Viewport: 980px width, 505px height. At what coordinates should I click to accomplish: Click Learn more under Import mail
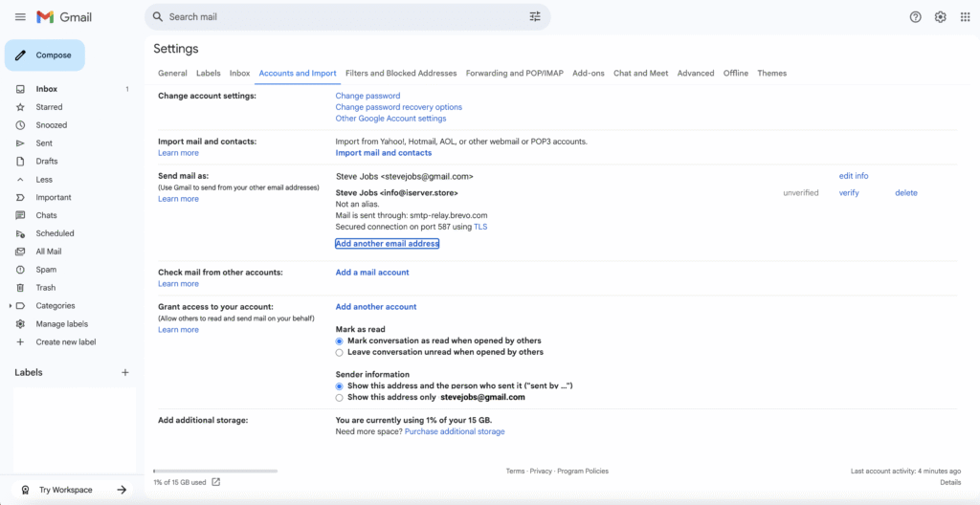(178, 152)
